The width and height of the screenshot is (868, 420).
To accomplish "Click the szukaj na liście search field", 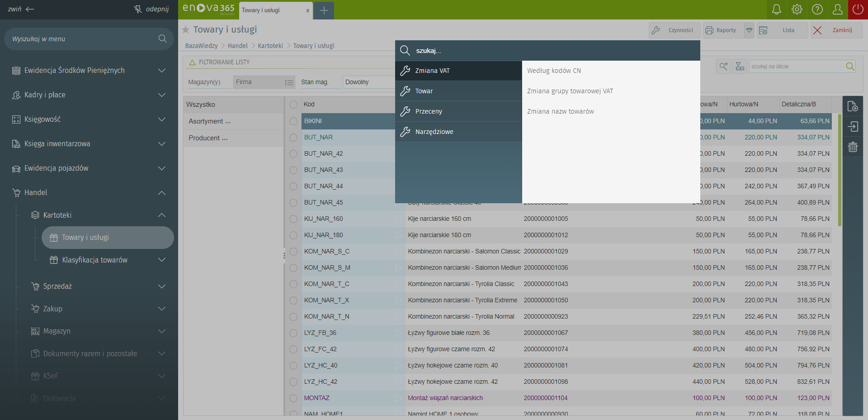I will click(x=797, y=67).
